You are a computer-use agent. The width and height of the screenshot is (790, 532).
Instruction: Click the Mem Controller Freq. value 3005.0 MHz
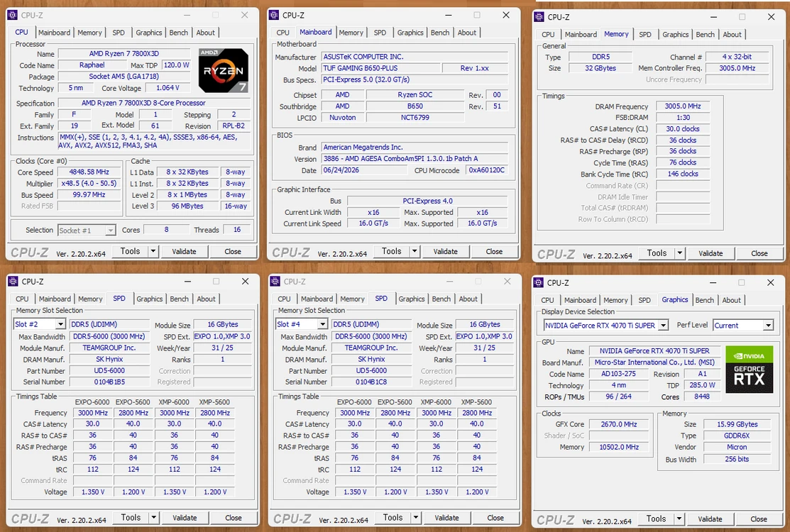(x=737, y=68)
